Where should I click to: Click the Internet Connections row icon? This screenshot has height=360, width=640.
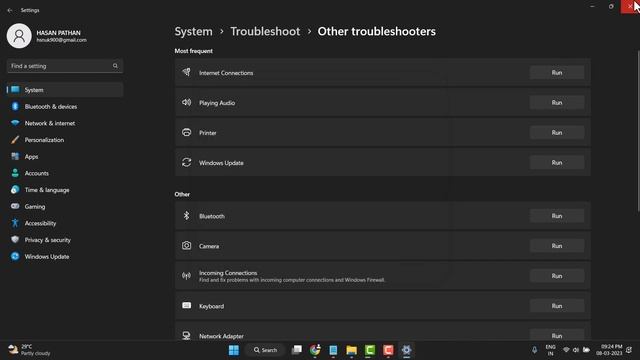tap(187, 72)
